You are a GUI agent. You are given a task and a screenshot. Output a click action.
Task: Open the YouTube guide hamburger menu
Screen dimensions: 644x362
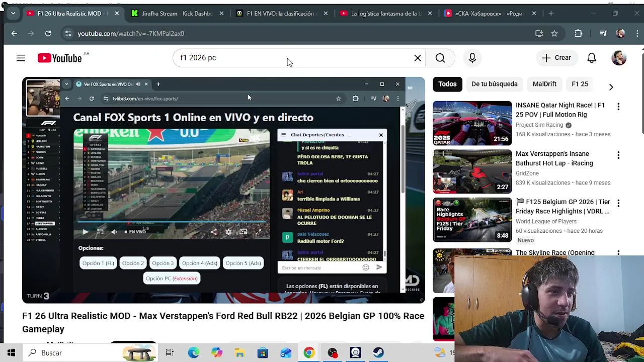point(21,58)
